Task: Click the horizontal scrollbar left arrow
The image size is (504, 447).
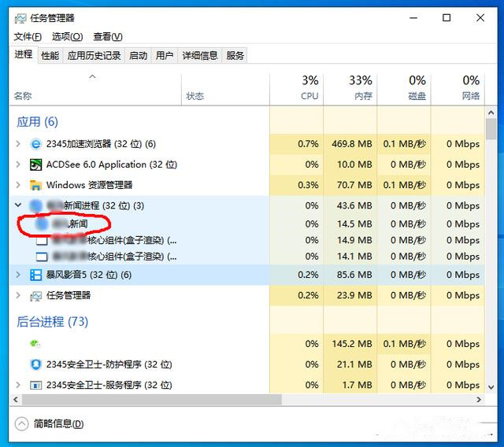Action: coord(16,400)
